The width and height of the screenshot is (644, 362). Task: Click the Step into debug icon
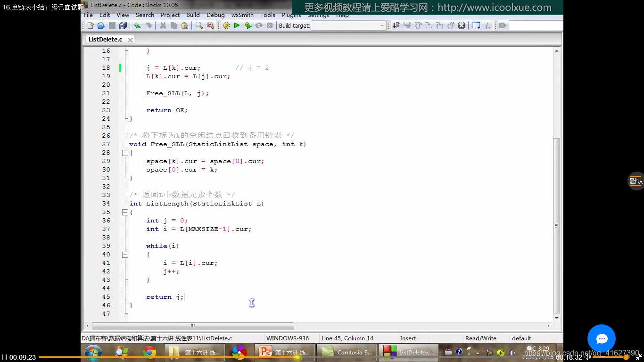click(429, 25)
